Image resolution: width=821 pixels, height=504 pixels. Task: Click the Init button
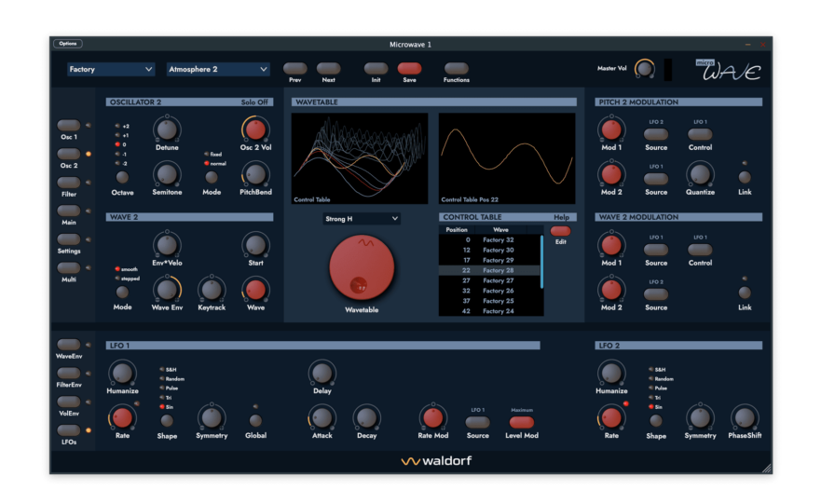pyautogui.click(x=376, y=68)
